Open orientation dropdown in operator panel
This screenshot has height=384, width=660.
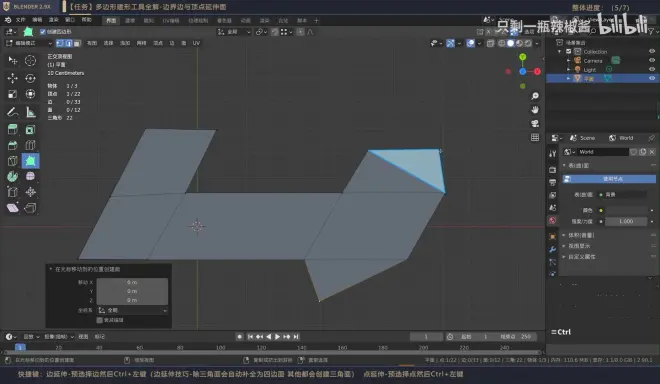[132, 310]
